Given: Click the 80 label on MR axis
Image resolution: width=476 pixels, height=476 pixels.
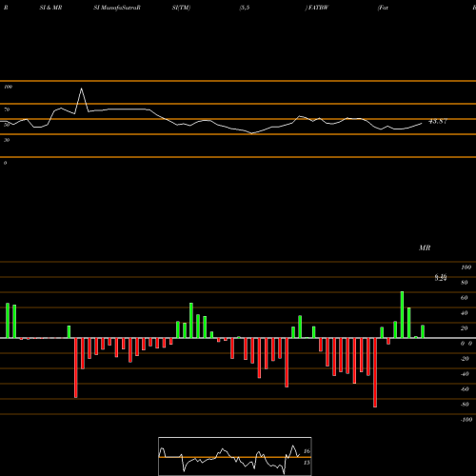Looking at the screenshot, I should [465, 283].
